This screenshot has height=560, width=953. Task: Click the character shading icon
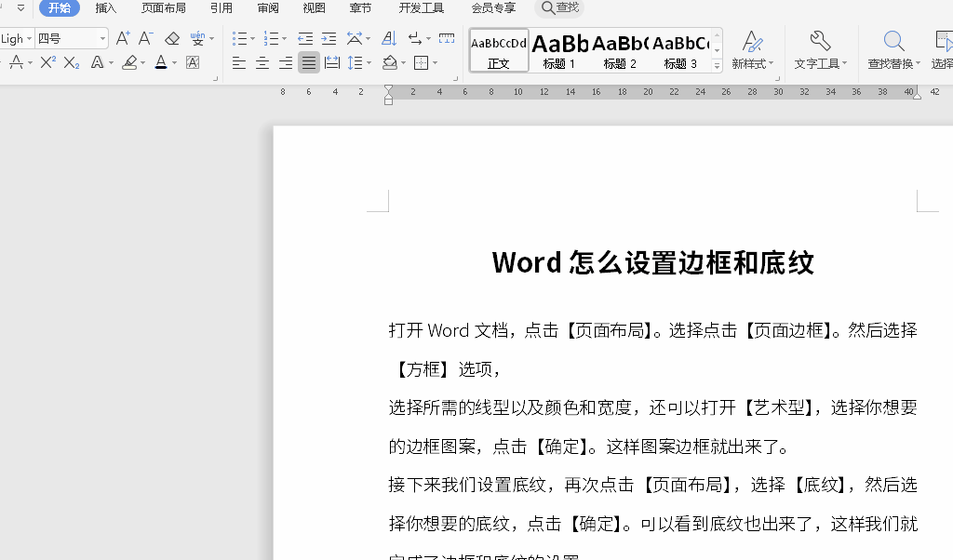[x=193, y=62]
